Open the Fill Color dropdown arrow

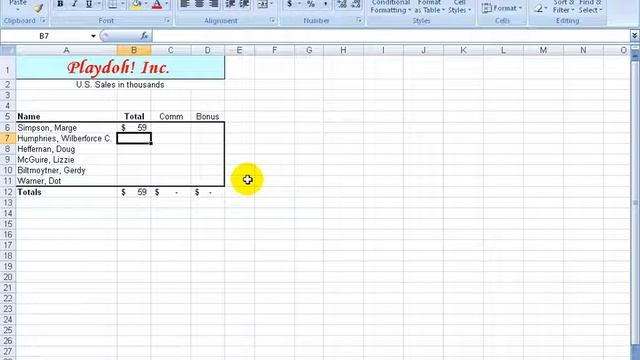coord(146,4)
